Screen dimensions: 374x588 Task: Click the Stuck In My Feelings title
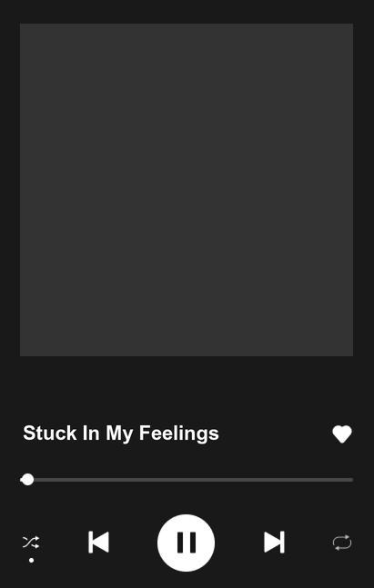121,434
